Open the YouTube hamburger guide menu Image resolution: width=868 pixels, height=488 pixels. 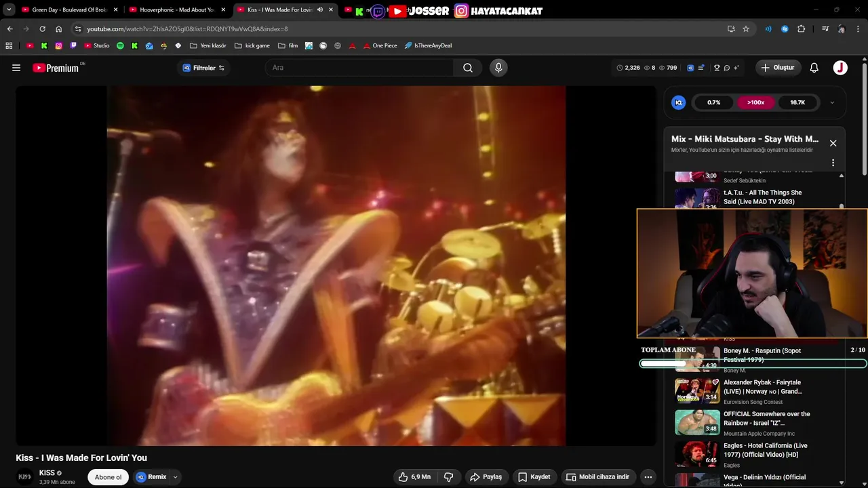pyautogui.click(x=16, y=68)
